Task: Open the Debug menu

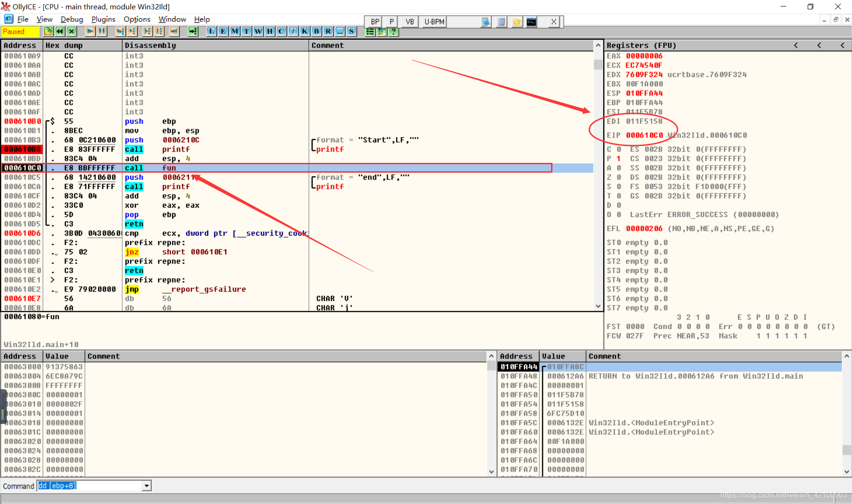Action: click(x=72, y=19)
